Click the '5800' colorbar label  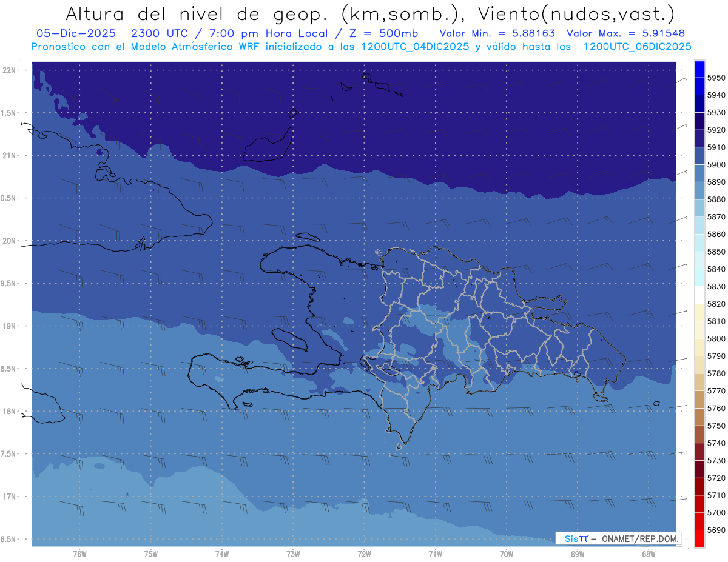click(x=716, y=338)
